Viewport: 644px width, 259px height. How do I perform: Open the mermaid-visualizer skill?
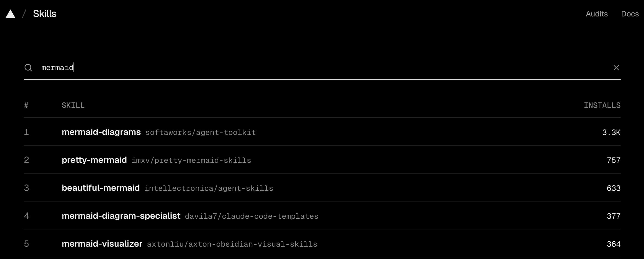(102, 244)
